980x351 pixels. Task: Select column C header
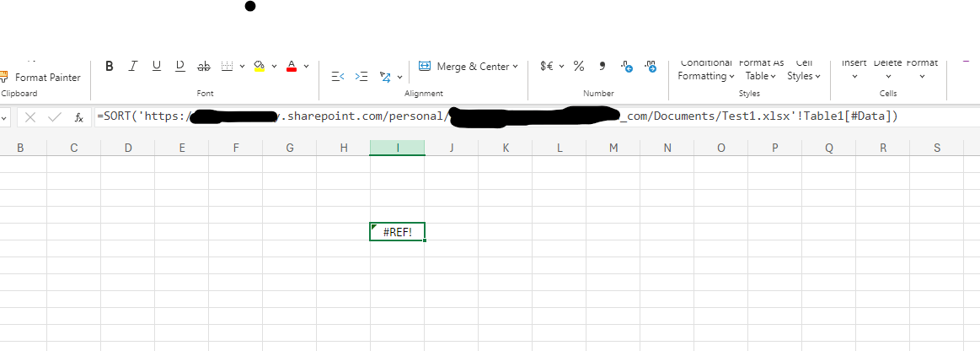tap(74, 148)
